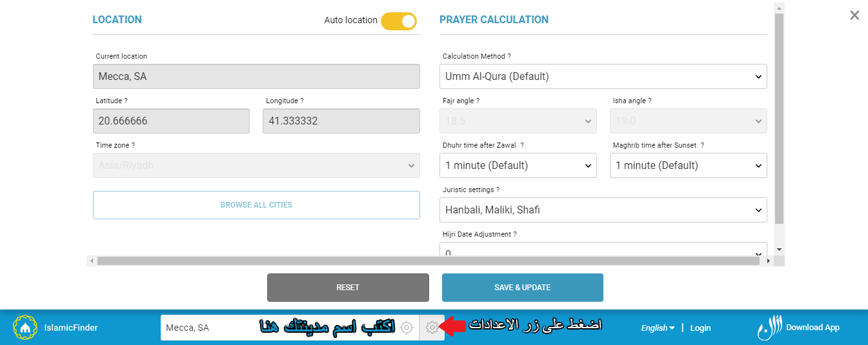The width and height of the screenshot is (868, 345).
Task: Click the Browse All Cities button
Action: 256,205
